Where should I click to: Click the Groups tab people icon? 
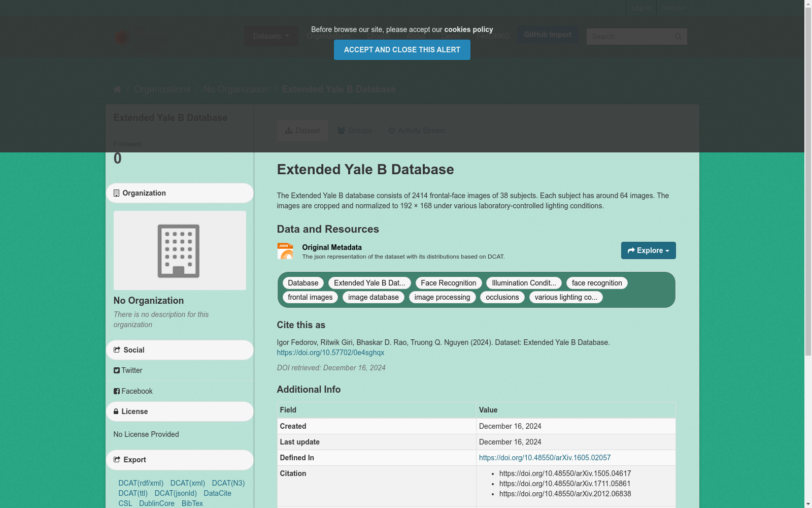point(342,131)
